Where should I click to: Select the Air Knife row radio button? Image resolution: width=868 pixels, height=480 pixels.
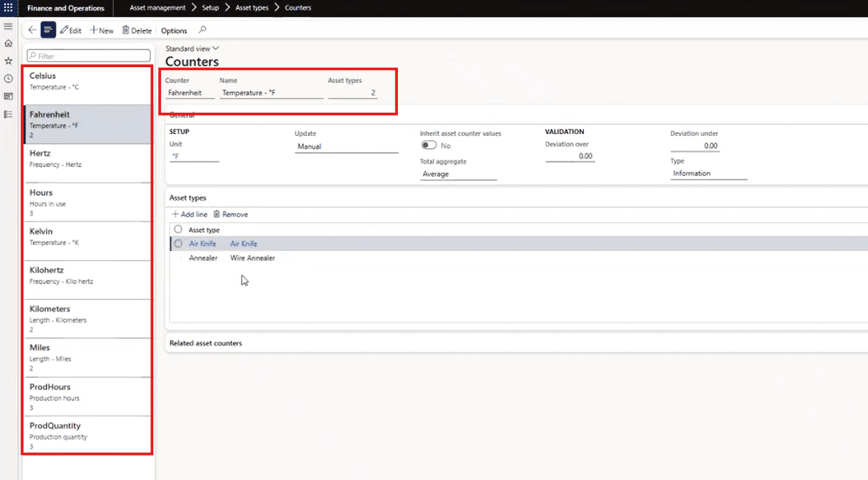[178, 243]
